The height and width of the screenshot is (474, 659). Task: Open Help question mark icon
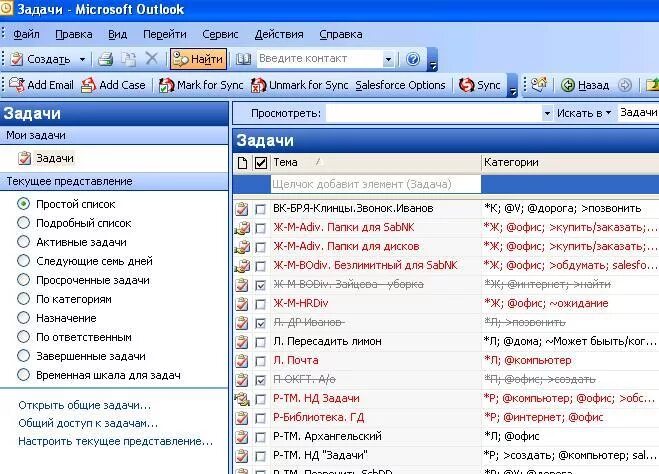pyautogui.click(x=413, y=59)
